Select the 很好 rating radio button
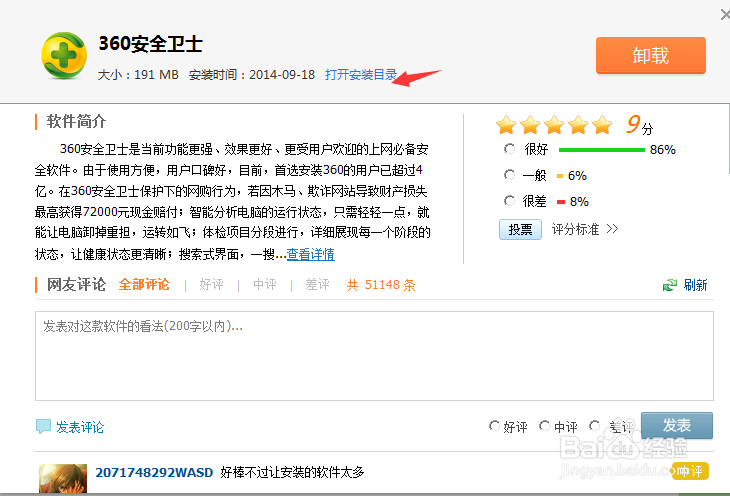730x496 pixels. 509,149
